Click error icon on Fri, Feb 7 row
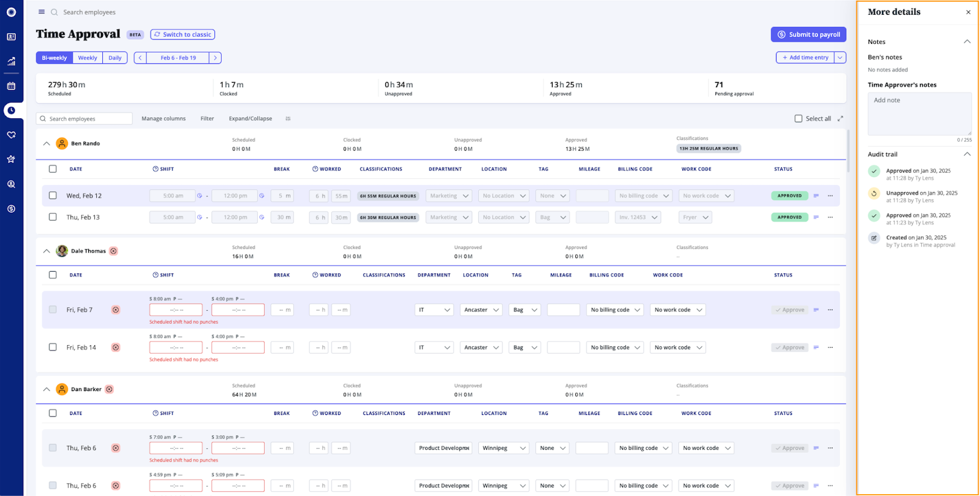The height and width of the screenshot is (496, 980). (x=116, y=310)
